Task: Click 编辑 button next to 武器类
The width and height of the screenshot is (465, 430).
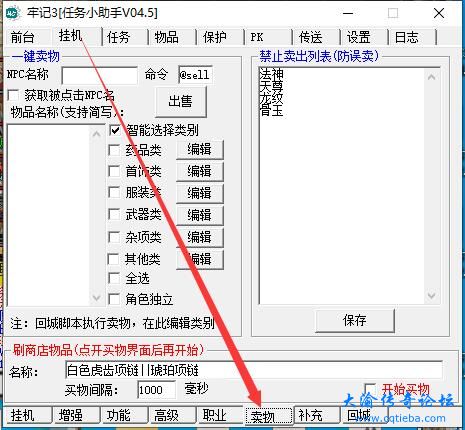Action: pos(200,215)
